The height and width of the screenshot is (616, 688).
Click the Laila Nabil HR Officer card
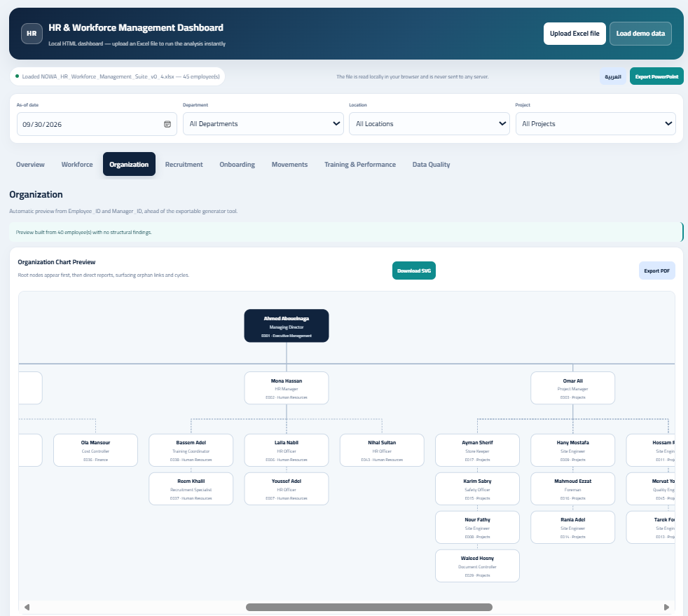click(x=287, y=451)
